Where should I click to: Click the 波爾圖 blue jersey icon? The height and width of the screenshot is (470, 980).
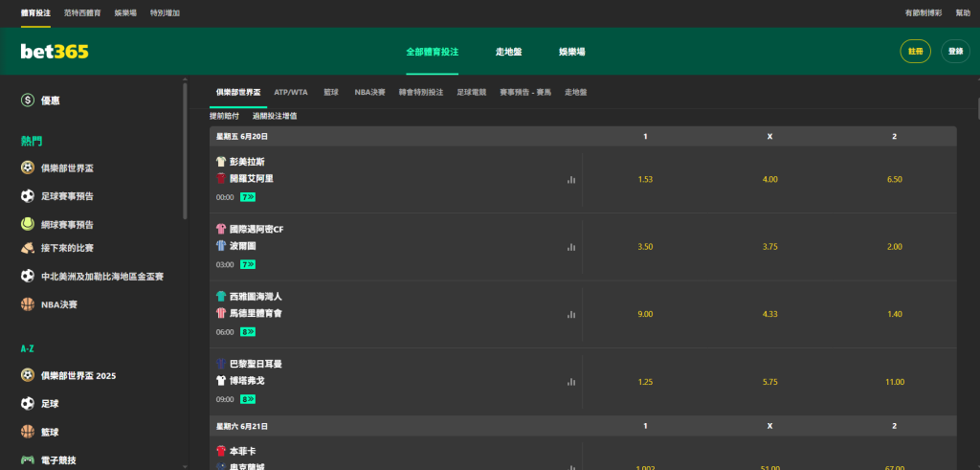click(x=221, y=246)
